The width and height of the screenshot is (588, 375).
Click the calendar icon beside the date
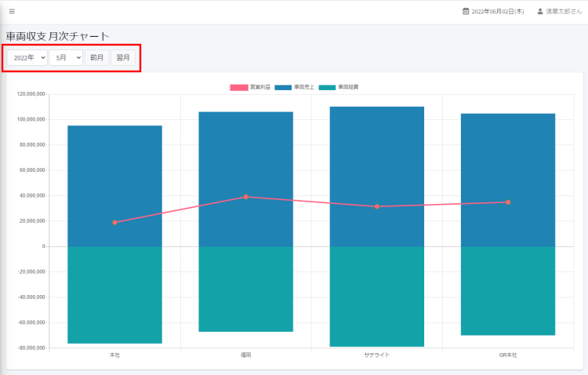(x=466, y=12)
